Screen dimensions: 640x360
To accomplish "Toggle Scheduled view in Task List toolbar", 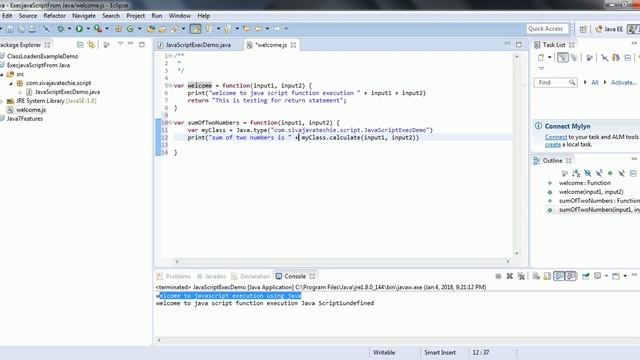I will point(574,58).
